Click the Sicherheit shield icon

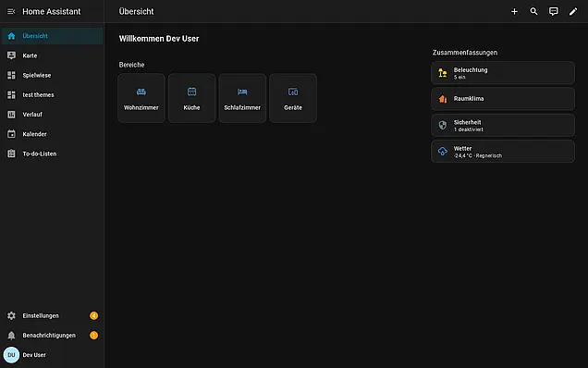point(443,126)
